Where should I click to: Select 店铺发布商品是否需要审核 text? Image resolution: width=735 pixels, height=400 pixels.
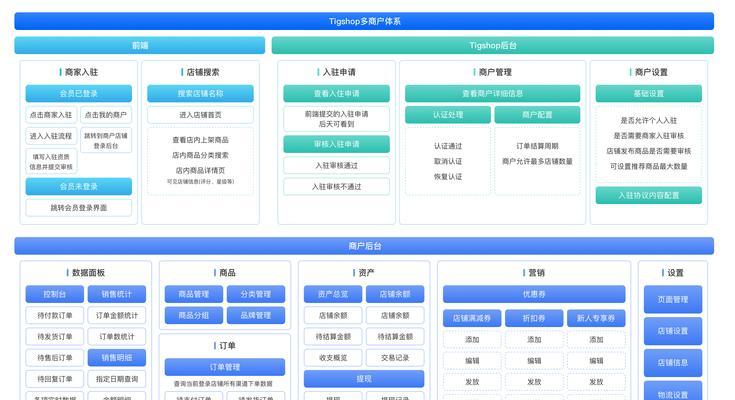point(649,151)
